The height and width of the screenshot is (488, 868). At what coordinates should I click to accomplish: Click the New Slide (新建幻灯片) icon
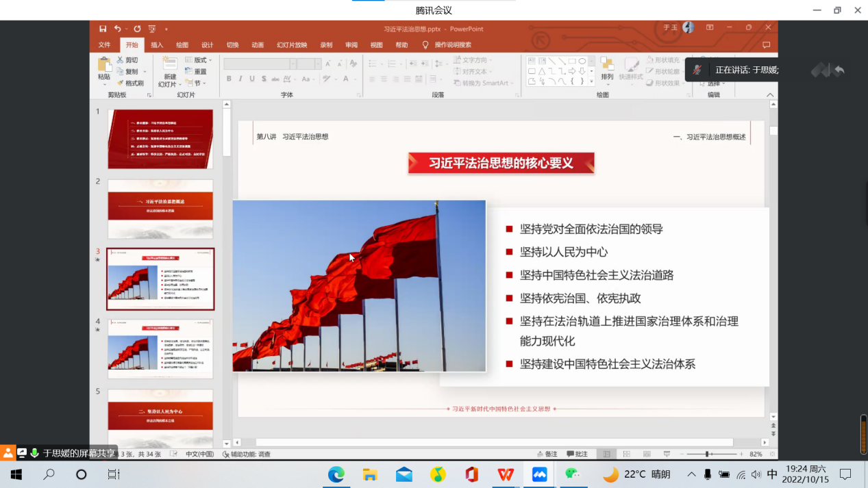pos(169,66)
